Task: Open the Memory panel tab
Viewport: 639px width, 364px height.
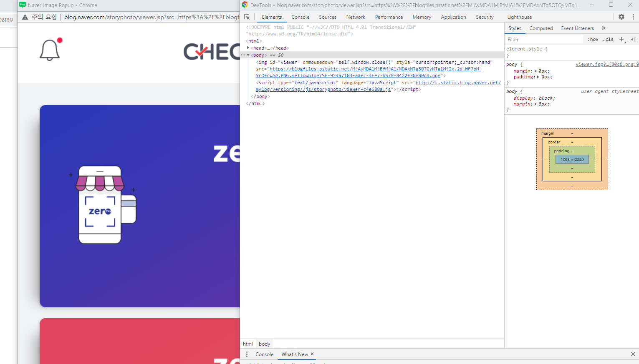Action: [422, 17]
